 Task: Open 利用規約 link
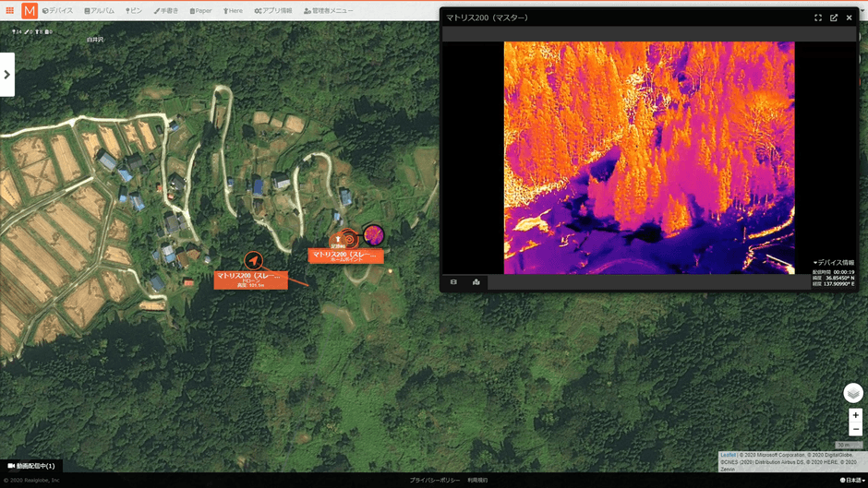click(477, 481)
